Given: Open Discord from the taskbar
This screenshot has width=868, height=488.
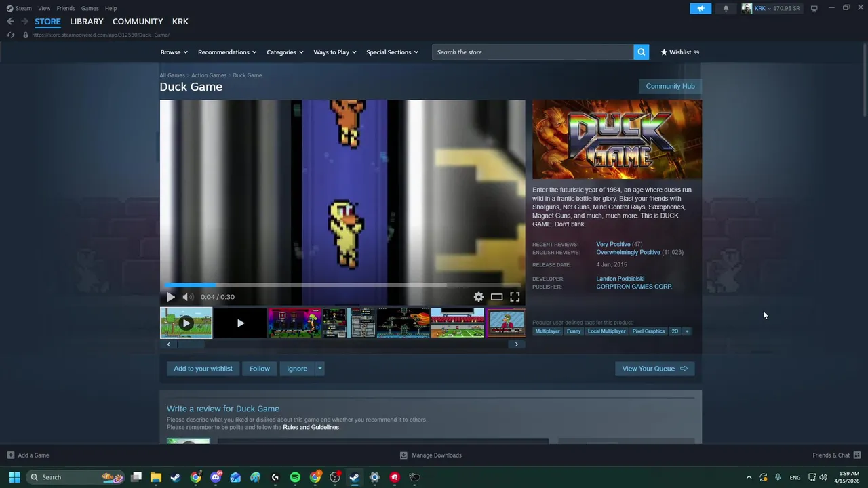Looking at the screenshot, I should 216,477.
